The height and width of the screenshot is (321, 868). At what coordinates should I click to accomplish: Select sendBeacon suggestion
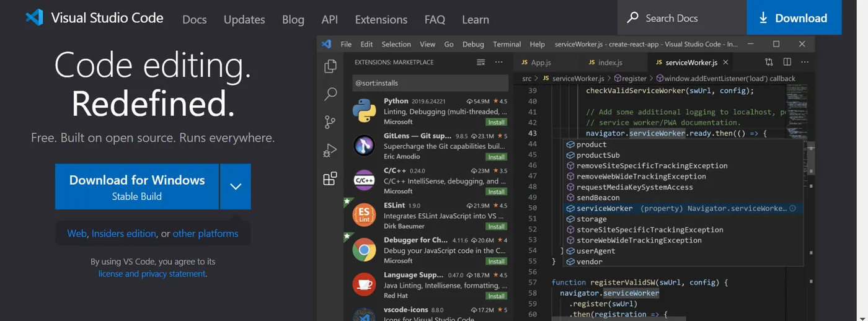683,198
